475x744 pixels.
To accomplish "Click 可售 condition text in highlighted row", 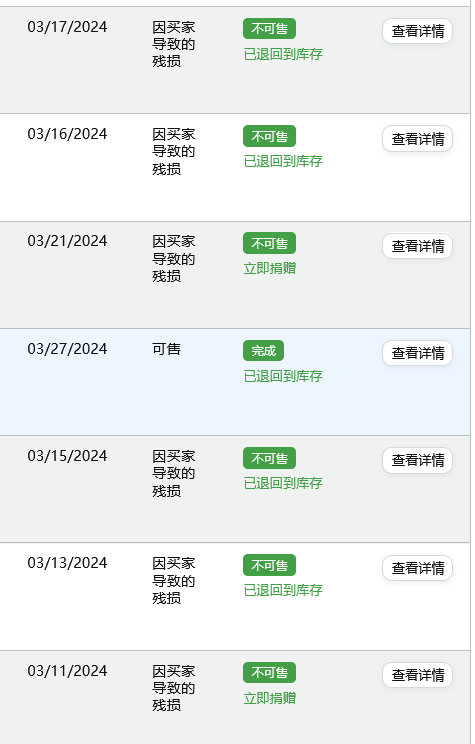I will pyautogui.click(x=166, y=349).
